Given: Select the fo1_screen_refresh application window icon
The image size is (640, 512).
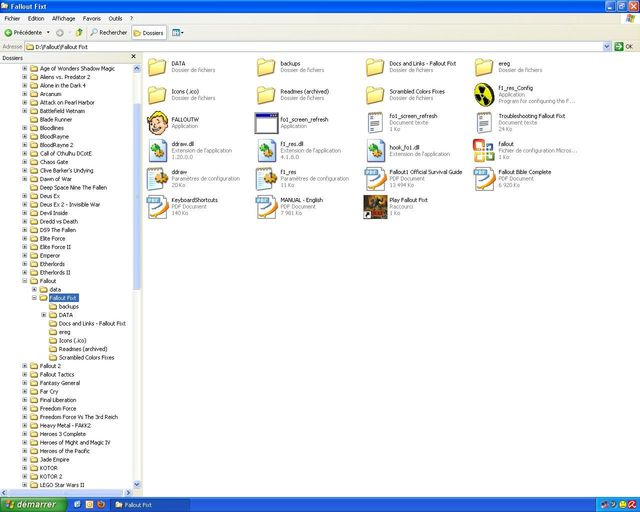Looking at the screenshot, I should (266, 123).
